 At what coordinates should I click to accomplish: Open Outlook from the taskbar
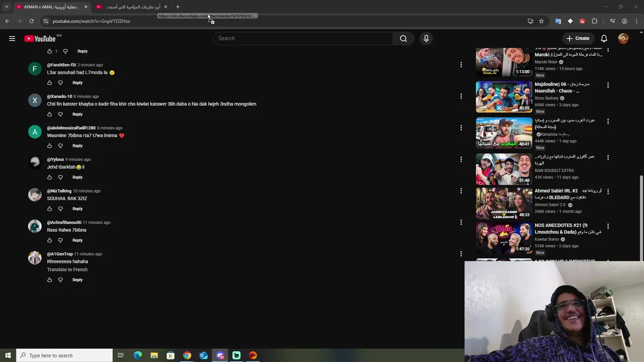[204, 355]
